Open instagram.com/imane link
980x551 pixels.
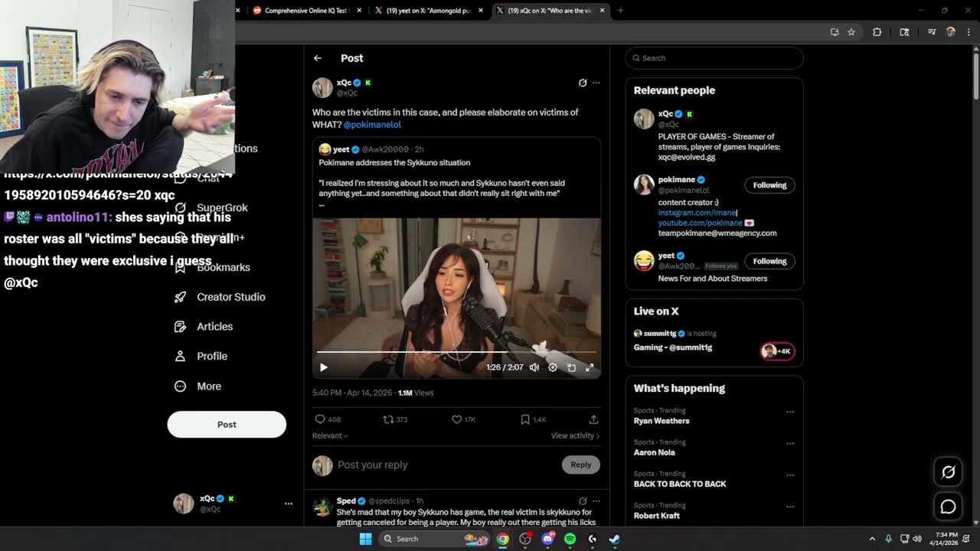(697, 213)
